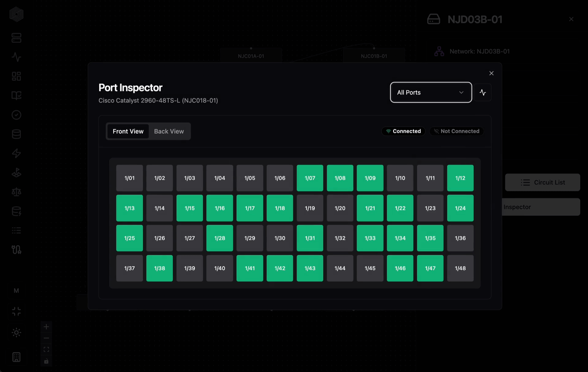Screen dimensions: 588x372
Task: Click the balance scales sidebar icon
Action: click(x=16, y=192)
